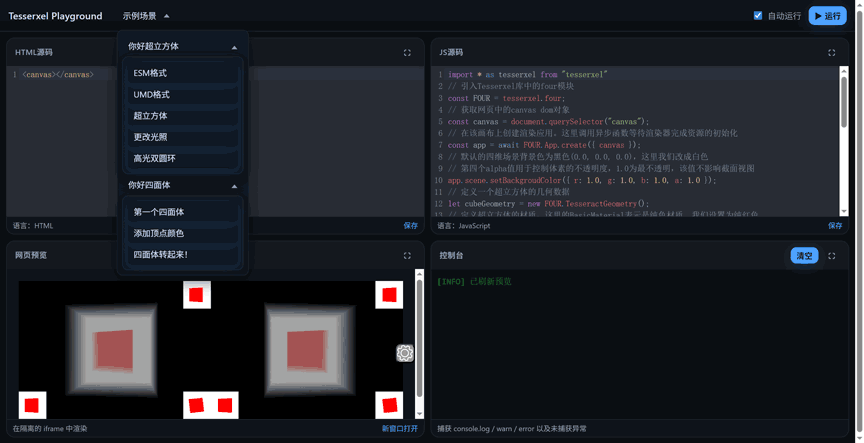Toggle fullscreen on the JS源码 panel

(x=831, y=53)
